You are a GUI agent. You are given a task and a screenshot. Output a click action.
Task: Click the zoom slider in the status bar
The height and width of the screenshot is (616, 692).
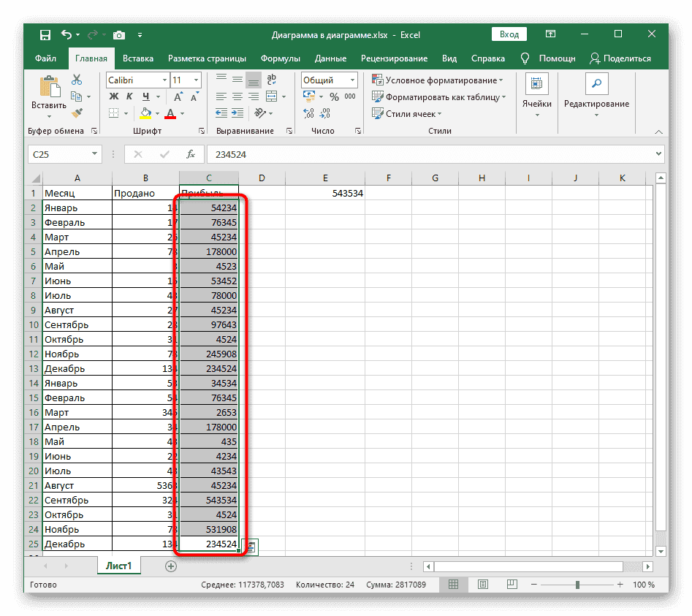[577, 585]
